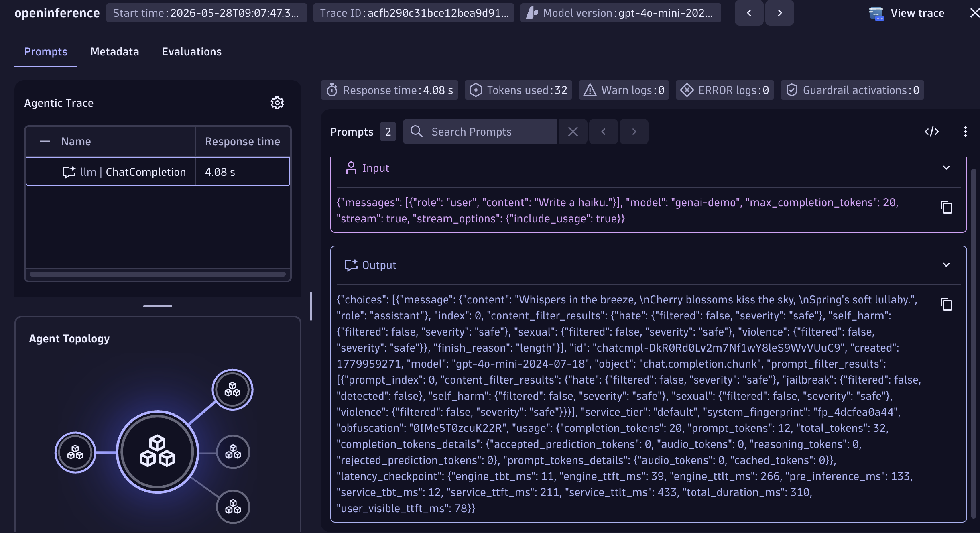Click the Agentic Trace heading

click(59, 103)
